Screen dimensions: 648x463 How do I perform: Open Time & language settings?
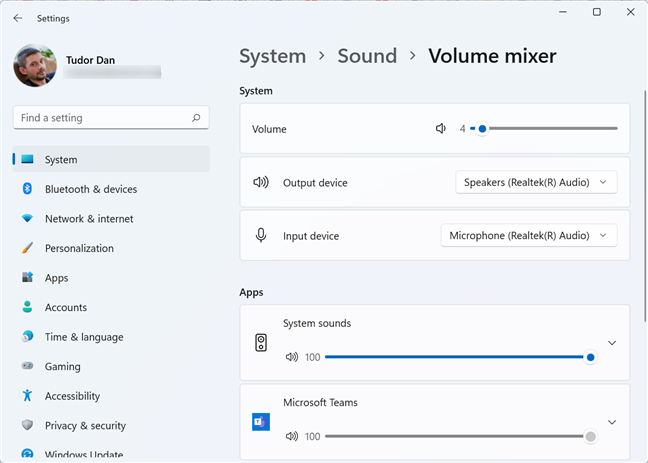coord(111,337)
